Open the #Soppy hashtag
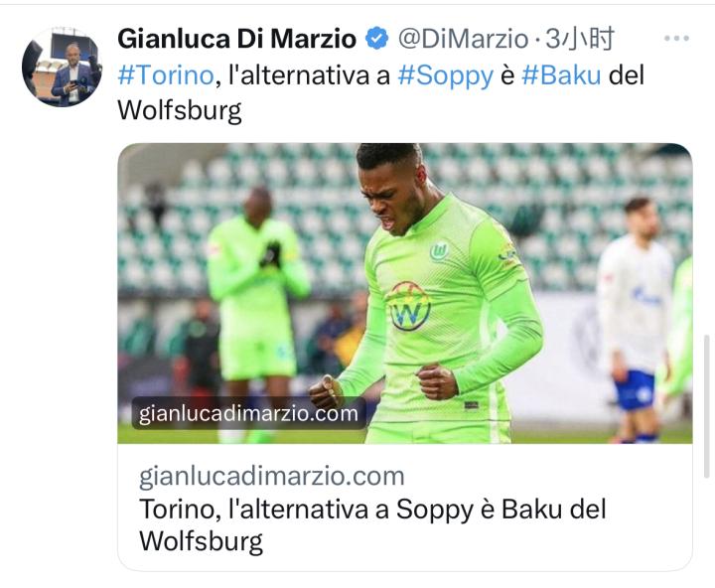 tap(446, 75)
